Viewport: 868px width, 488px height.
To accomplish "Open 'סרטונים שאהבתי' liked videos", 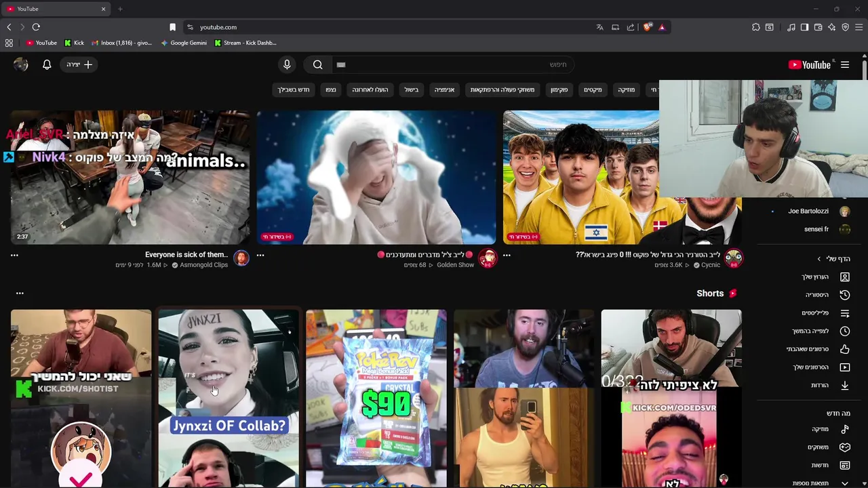I will (x=825, y=349).
